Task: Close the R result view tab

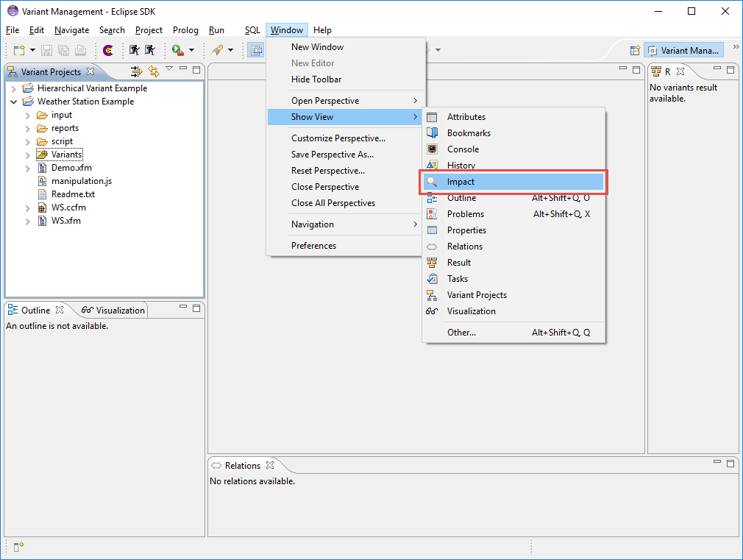Action: (680, 71)
